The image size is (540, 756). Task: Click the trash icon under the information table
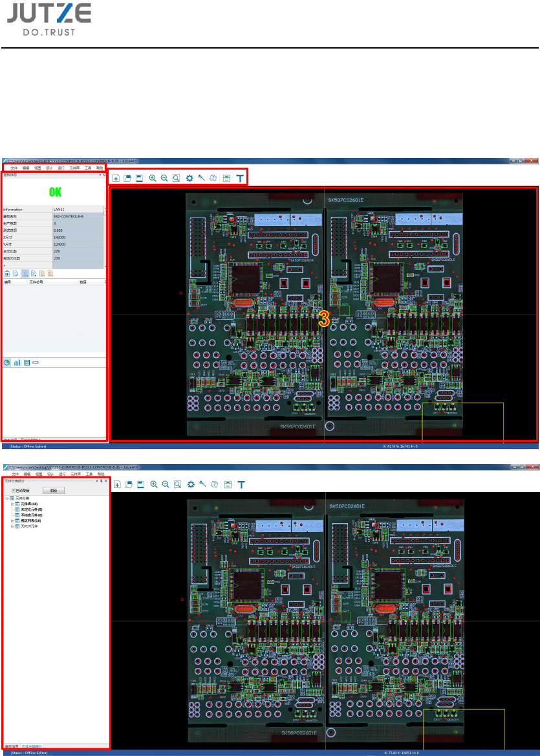pos(7,274)
